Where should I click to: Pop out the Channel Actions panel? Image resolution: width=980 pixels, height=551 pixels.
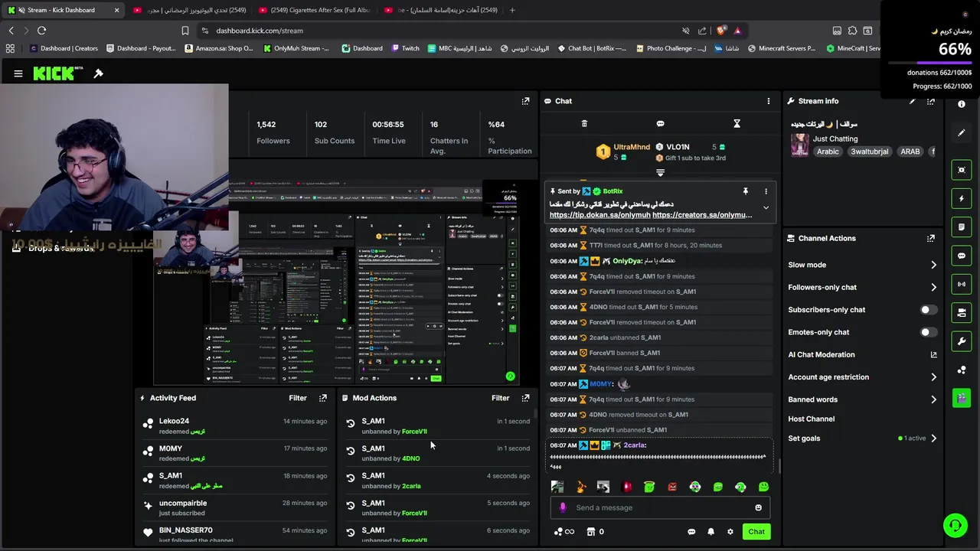tap(931, 238)
